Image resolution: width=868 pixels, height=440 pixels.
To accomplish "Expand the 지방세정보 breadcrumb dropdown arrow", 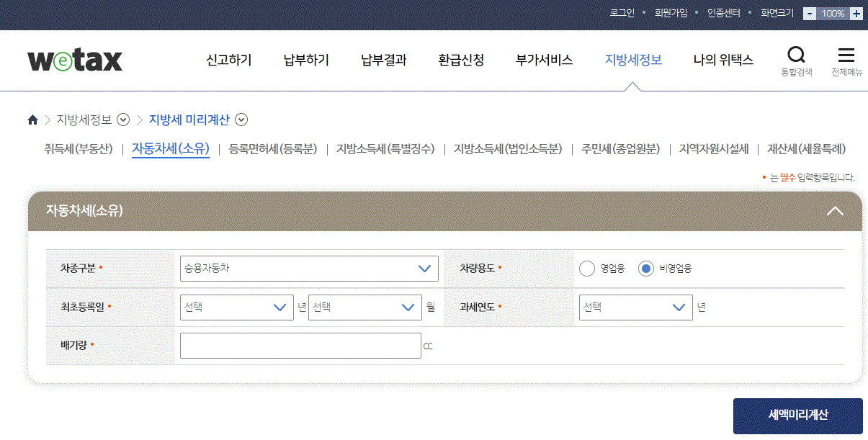I will [123, 120].
